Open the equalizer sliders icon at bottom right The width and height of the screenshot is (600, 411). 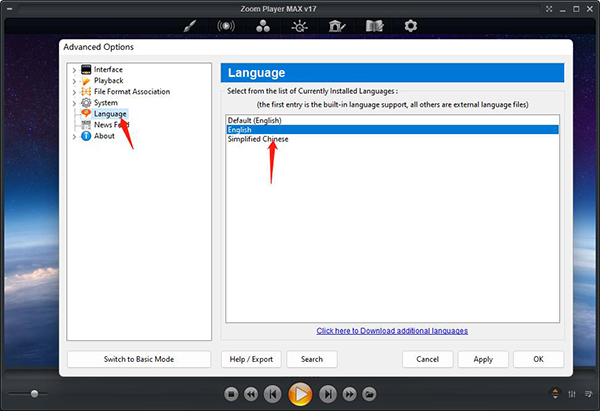coord(572,393)
